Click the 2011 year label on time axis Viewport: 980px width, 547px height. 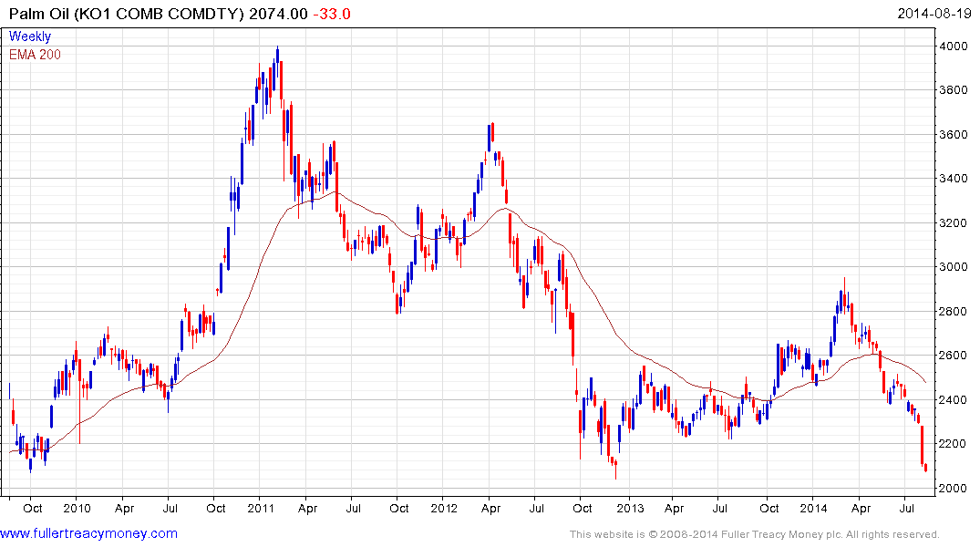(x=261, y=508)
